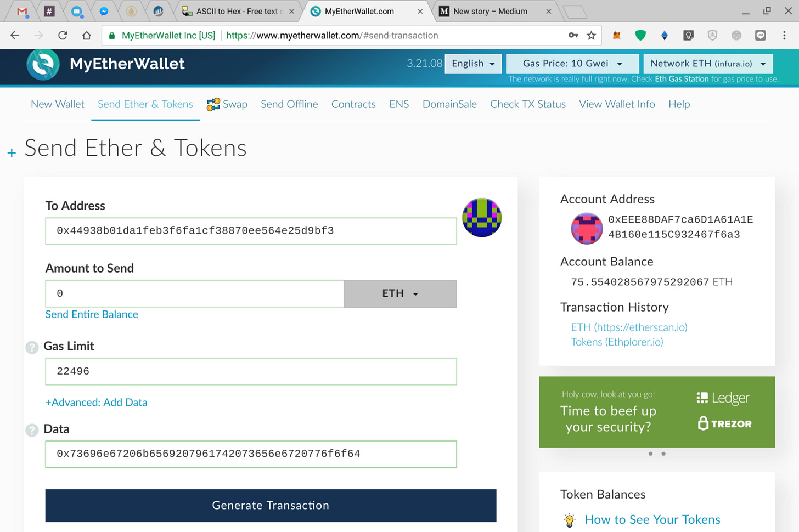Click the Account Address identicon
The width and height of the screenshot is (799, 532).
[587, 228]
